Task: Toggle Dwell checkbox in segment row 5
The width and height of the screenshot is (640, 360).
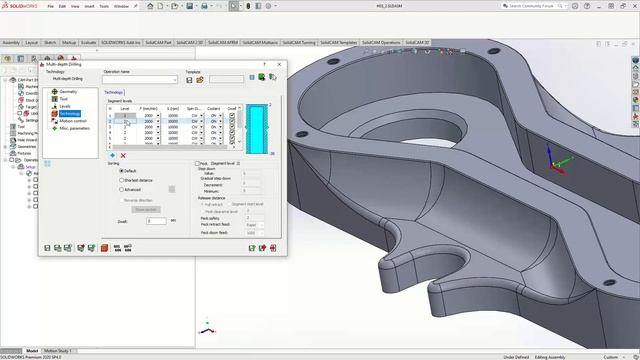Action: coord(232,138)
